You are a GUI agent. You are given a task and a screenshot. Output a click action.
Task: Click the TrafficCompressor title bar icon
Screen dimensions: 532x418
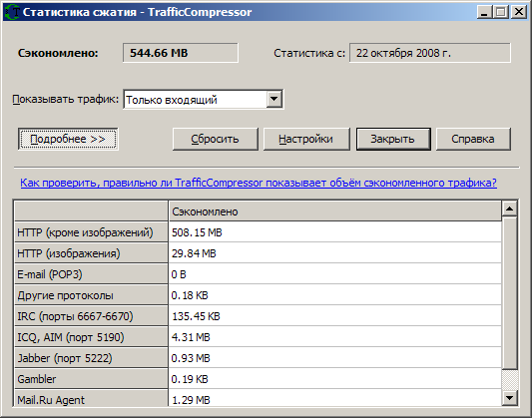click(13, 12)
